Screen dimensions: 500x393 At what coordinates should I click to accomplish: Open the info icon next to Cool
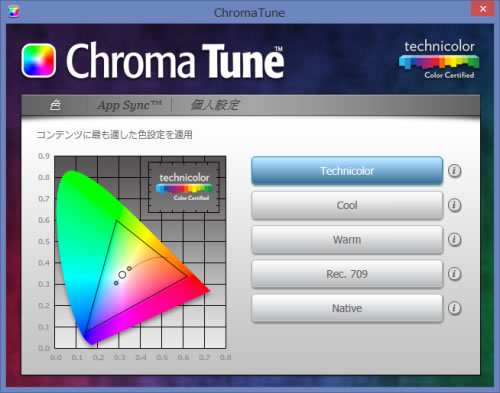click(x=454, y=205)
